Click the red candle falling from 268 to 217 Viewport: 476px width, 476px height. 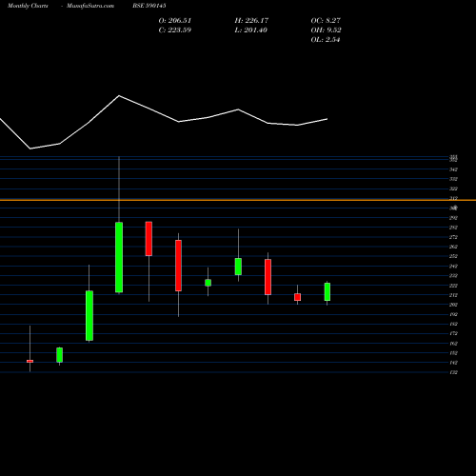[178, 266]
